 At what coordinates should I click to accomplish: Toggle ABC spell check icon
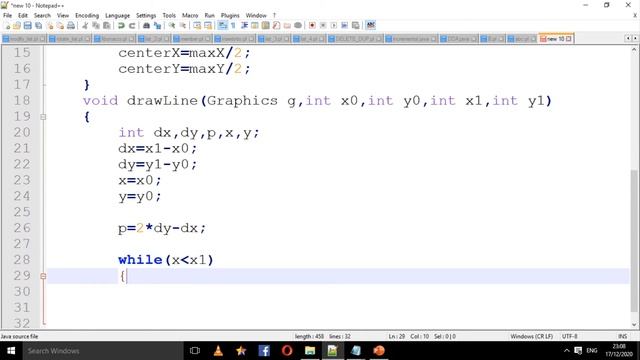pyautogui.click(x=370, y=26)
